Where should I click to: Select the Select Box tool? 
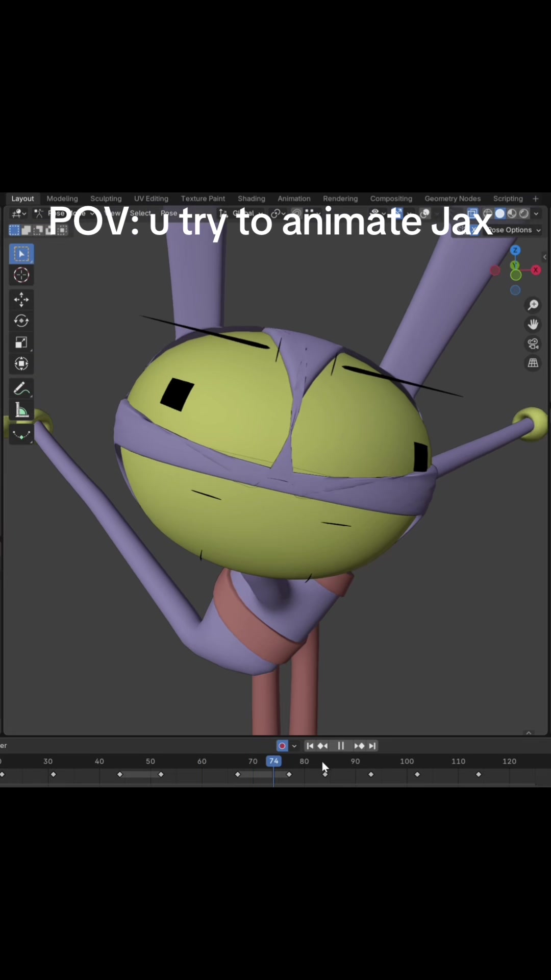[x=21, y=254]
